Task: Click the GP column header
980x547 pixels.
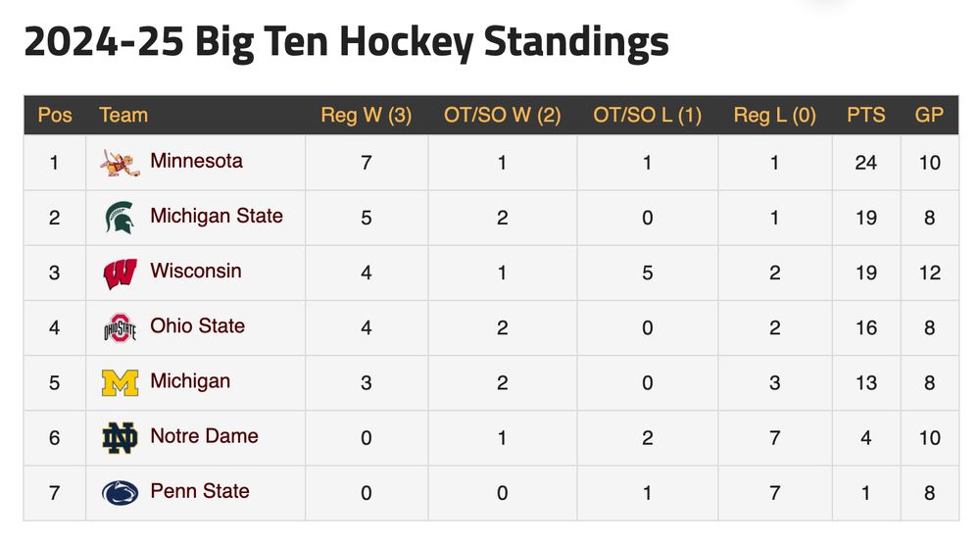Action: (929, 115)
